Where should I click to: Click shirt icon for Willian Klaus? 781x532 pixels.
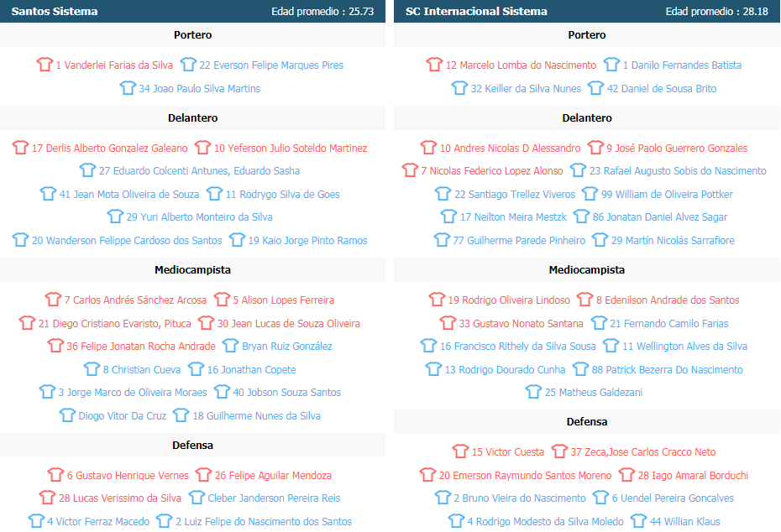pyautogui.click(x=639, y=522)
